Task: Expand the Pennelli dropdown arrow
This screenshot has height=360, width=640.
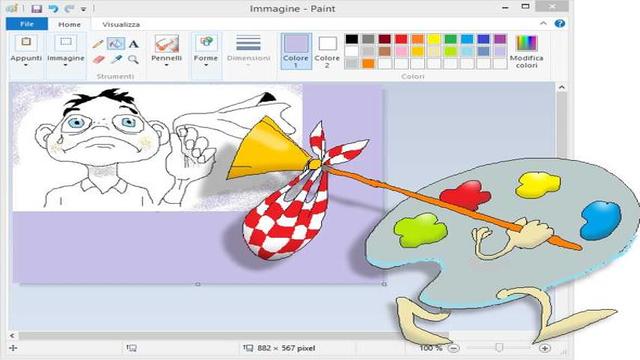Action: 167,65
